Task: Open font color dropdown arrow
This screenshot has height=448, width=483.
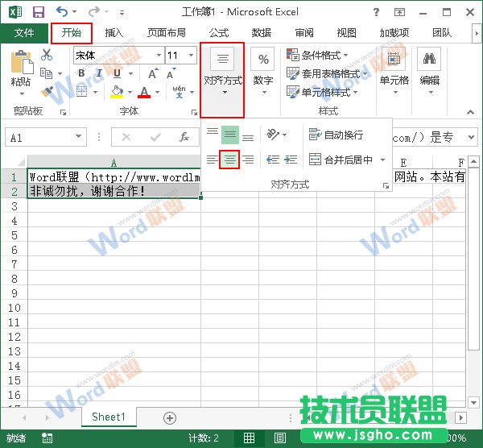Action: [x=158, y=92]
